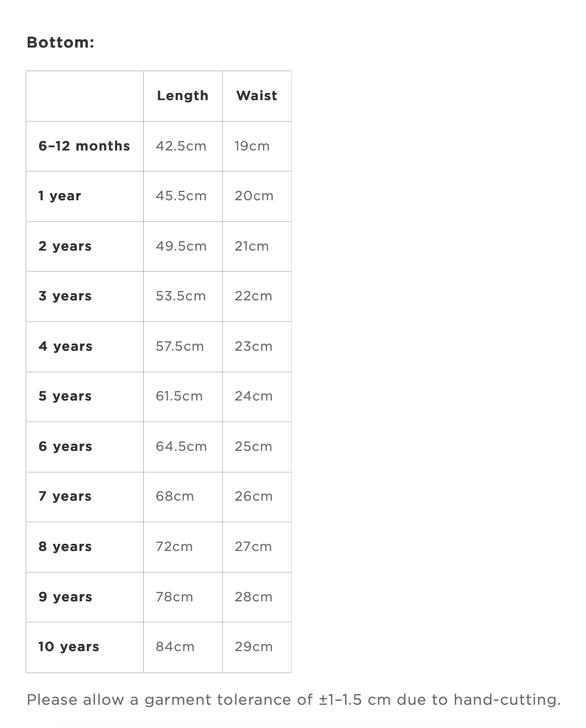Select the 4 years size label

tap(65, 346)
